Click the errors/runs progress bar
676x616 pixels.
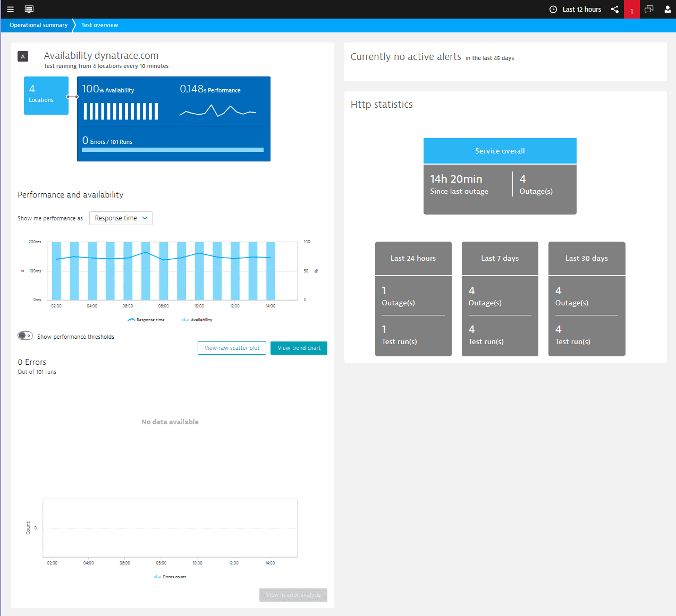click(x=173, y=150)
